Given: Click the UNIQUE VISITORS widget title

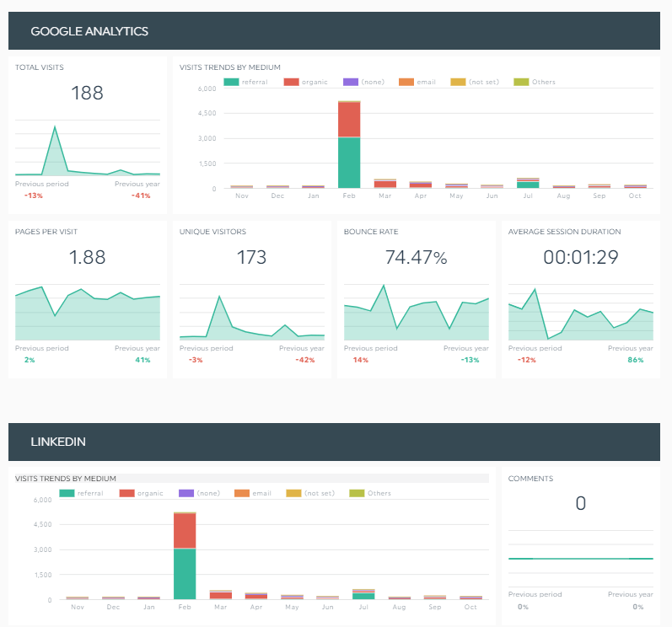Looking at the screenshot, I should [212, 232].
